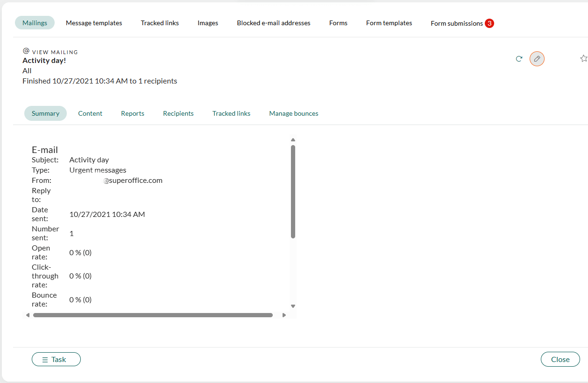This screenshot has height=383, width=588.
Task: Select the Form submissions tab
Action: (462, 23)
